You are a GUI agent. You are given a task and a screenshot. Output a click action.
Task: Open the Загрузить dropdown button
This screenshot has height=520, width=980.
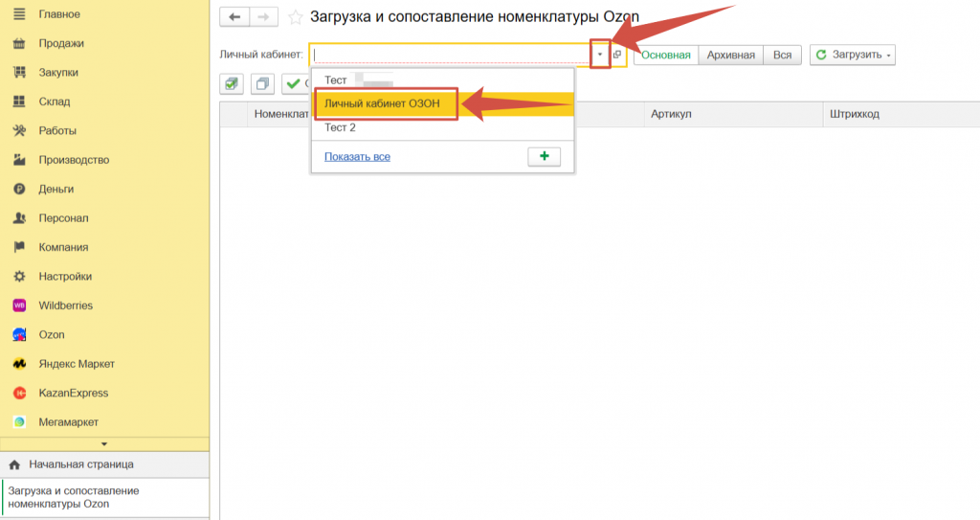tap(852, 55)
